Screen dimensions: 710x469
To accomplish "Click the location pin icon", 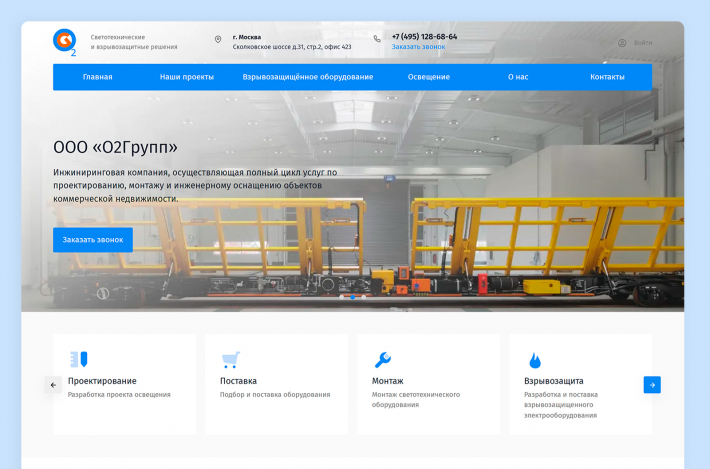I will [x=218, y=40].
